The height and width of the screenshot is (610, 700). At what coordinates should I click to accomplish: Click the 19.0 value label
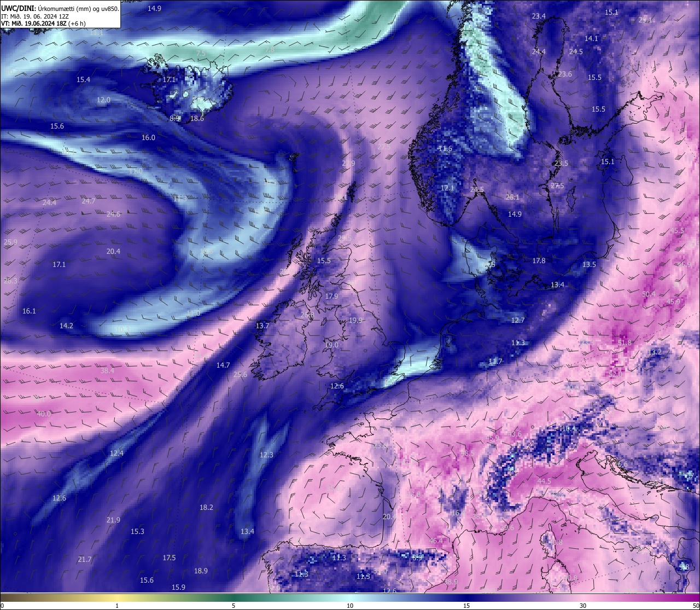click(331, 345)
